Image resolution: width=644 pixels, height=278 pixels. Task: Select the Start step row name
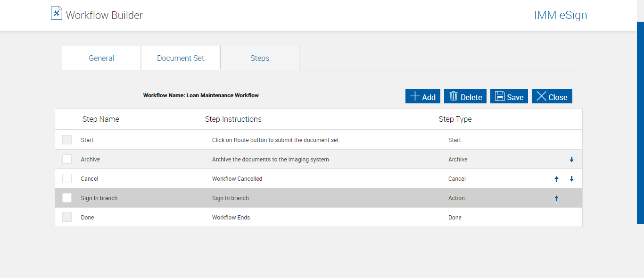pyautogui.click(x=87, y=140)
